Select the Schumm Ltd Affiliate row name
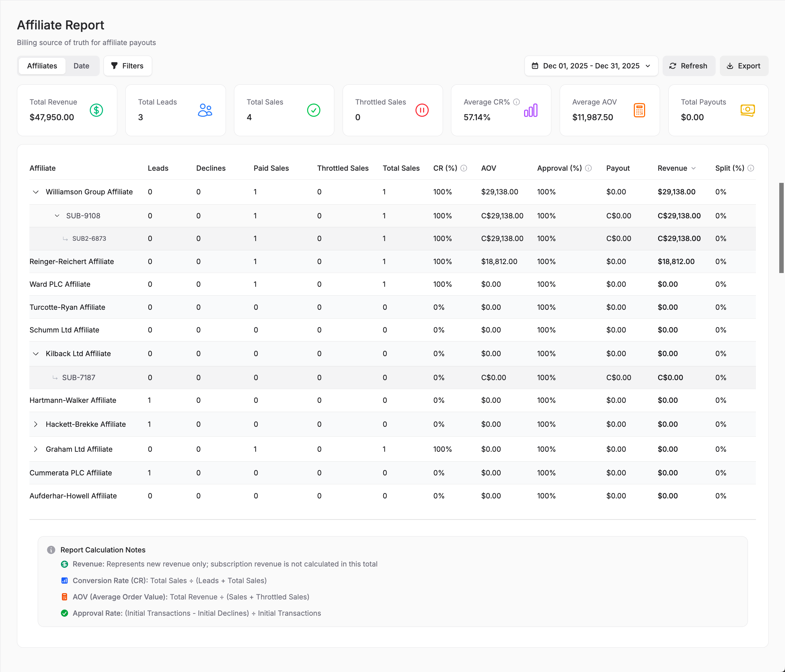This screenshot has width=785, height=672. point(65,330)
